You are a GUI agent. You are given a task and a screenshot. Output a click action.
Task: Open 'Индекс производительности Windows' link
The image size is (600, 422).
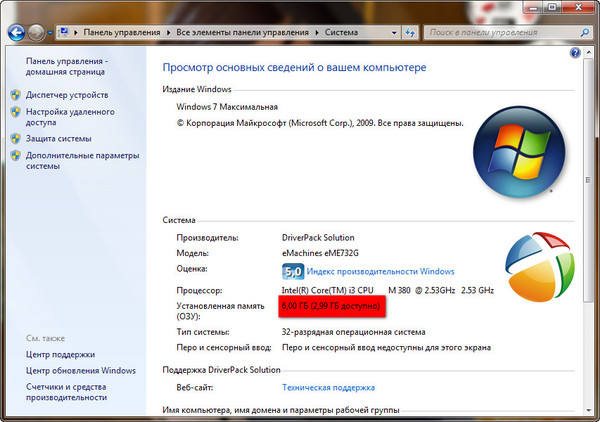[x=380, y=272]
